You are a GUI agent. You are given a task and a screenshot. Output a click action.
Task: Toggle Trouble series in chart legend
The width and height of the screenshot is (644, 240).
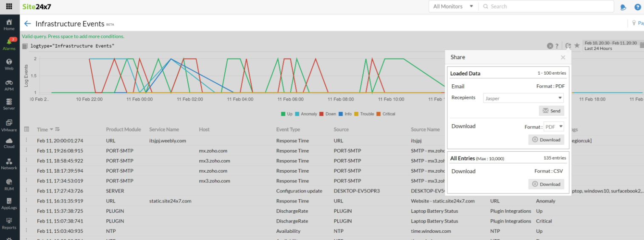coord(364,114)
